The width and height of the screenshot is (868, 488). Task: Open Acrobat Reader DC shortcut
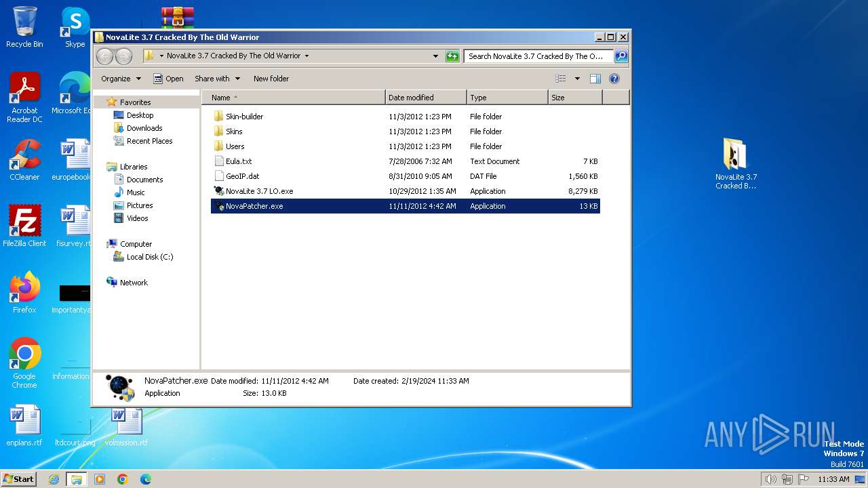click(x=24, y=98)
